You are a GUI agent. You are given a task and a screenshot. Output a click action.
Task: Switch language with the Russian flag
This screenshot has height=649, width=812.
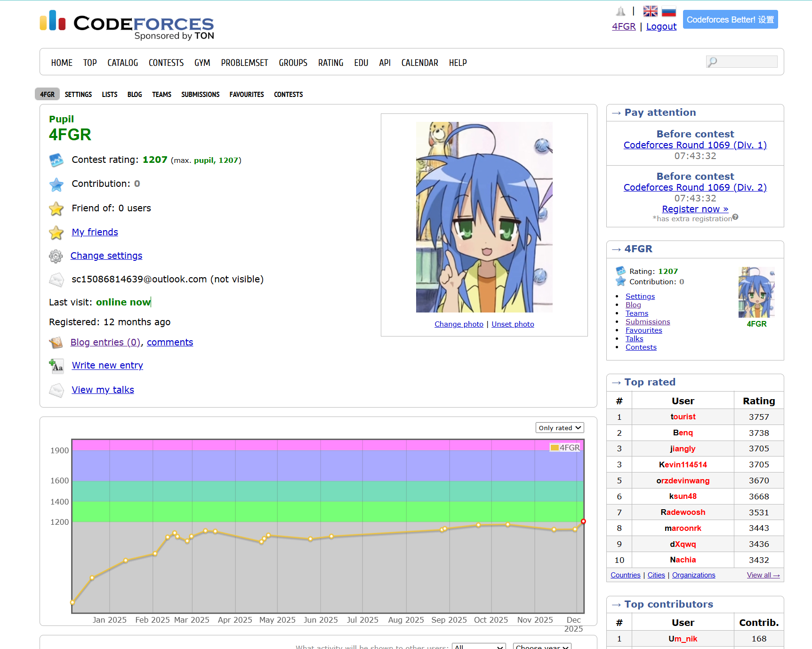pyautogui.click(x=668, y=11)
